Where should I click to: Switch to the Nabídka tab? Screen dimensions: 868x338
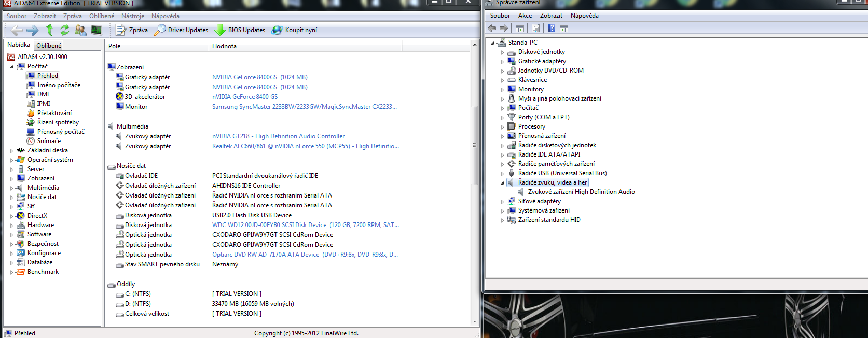pyautogui.click(x=19, y=45)
